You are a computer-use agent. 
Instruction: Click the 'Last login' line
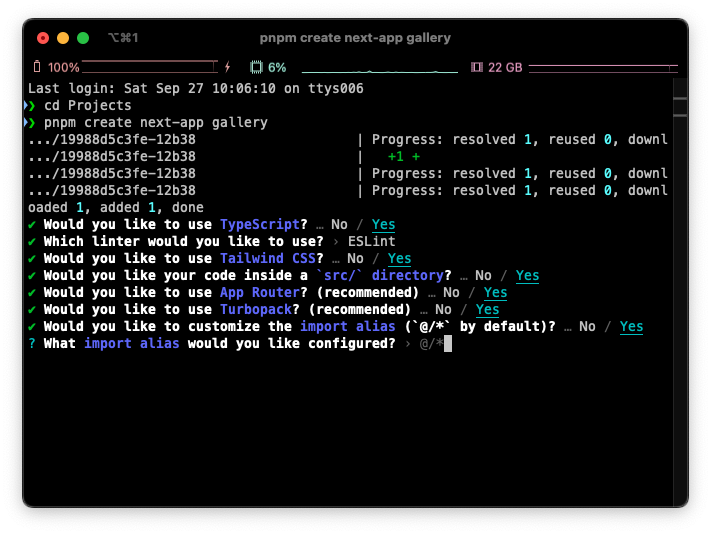click(x=196, y=88)
